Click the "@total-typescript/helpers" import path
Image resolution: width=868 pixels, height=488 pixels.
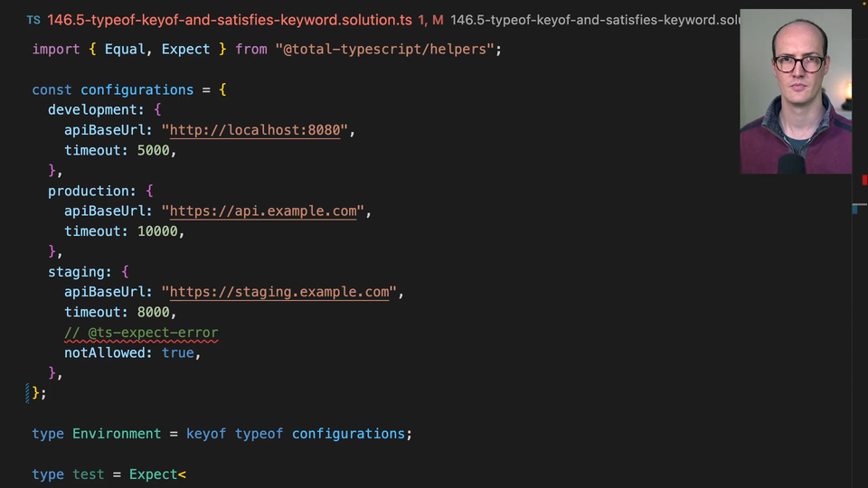384,49
